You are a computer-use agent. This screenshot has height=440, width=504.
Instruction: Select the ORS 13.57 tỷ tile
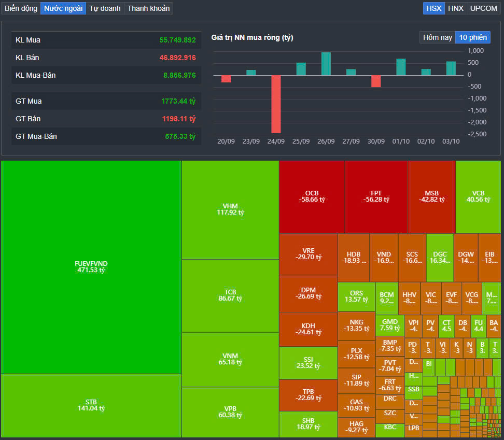point(356,297)
